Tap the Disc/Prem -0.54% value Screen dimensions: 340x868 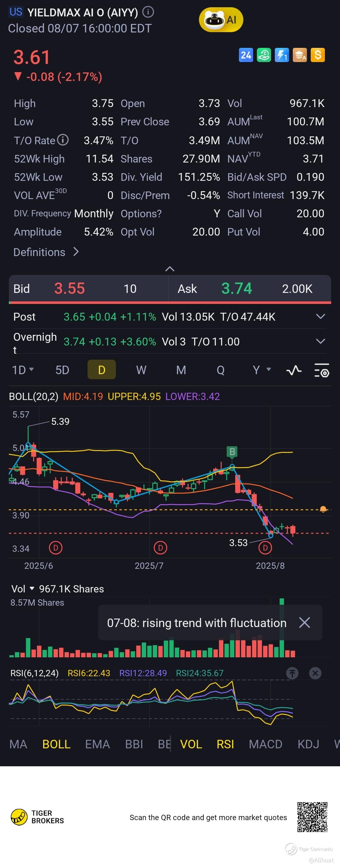click(203, 195)
